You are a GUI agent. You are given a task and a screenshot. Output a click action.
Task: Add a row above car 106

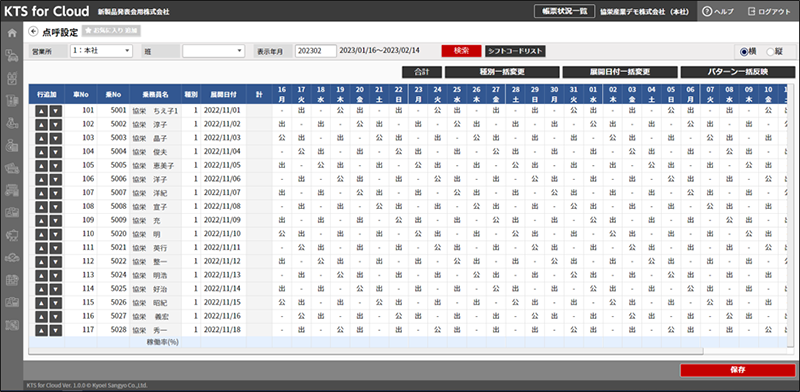coord(41,179)
